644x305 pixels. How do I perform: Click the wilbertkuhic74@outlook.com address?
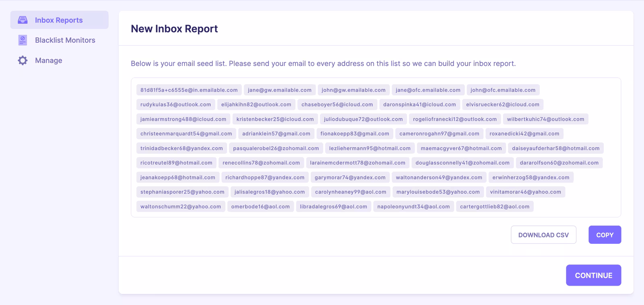(x=545, y=120)
